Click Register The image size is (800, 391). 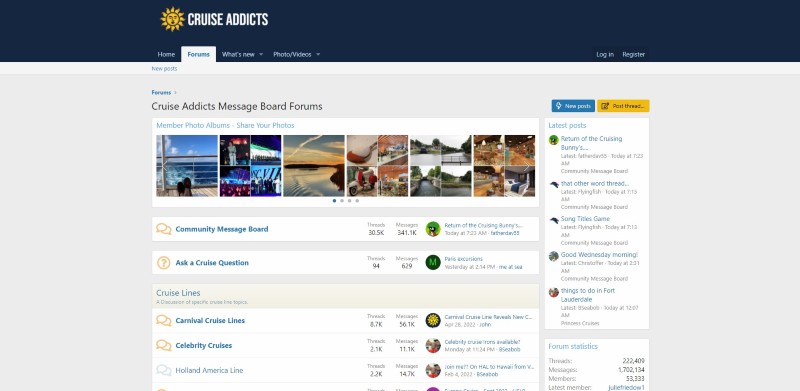pos(634,54)
